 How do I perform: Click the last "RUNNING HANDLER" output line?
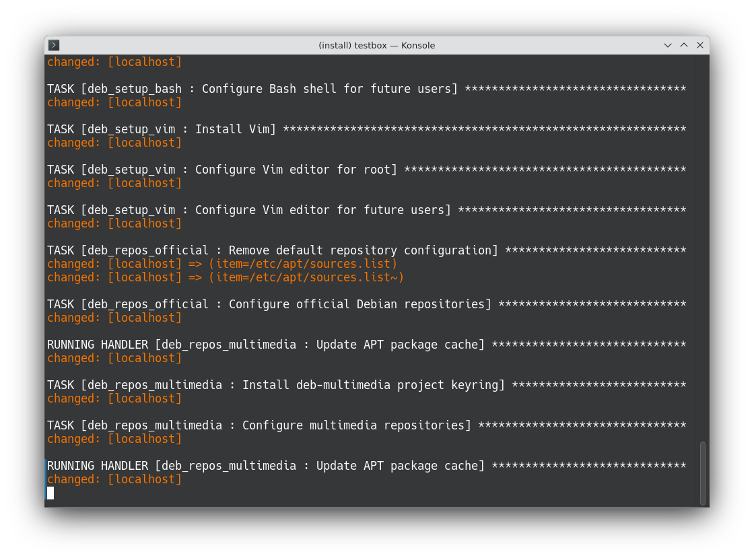pos(266,466)
